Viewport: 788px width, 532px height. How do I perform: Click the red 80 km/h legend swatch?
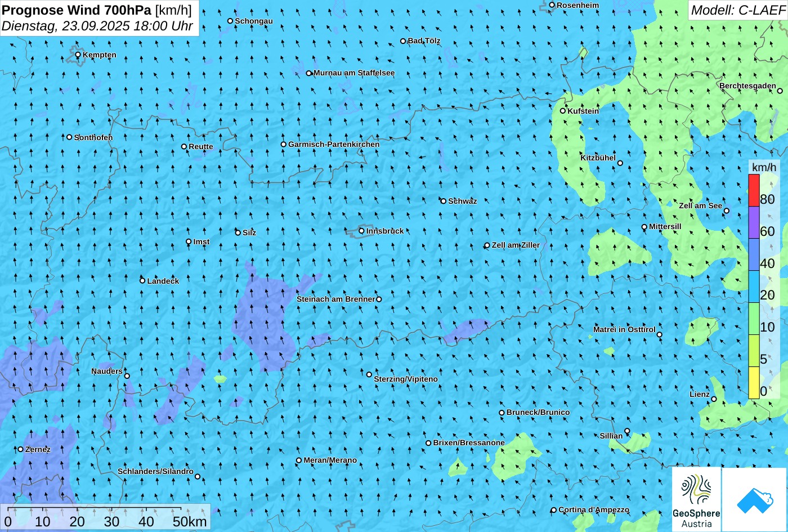pos(754,190)
